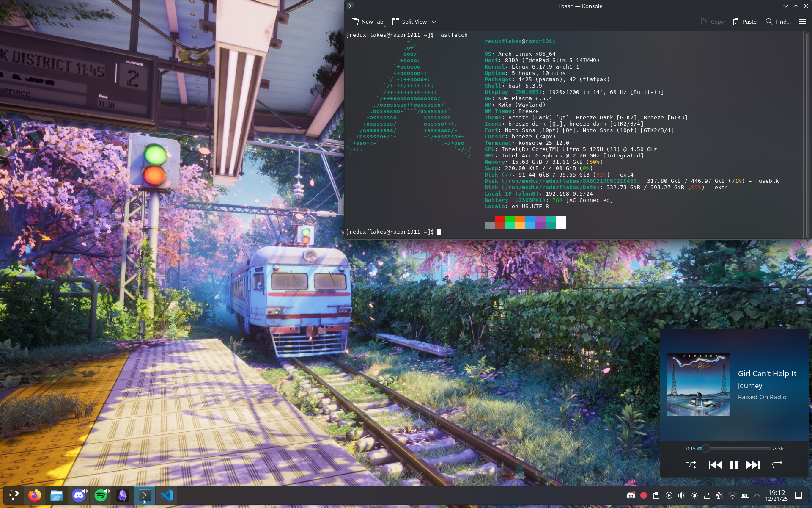Click the brightness icon in the system tray

[694, 495]
